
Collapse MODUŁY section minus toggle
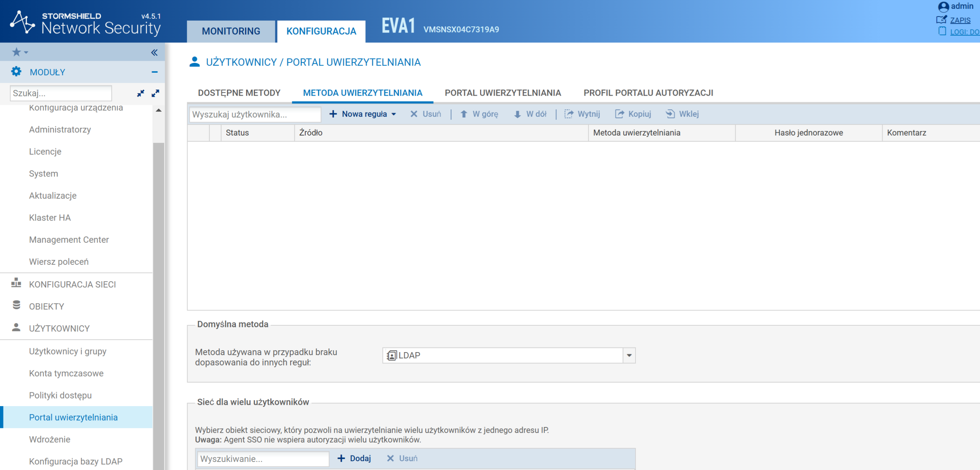[x=155, y=72]
